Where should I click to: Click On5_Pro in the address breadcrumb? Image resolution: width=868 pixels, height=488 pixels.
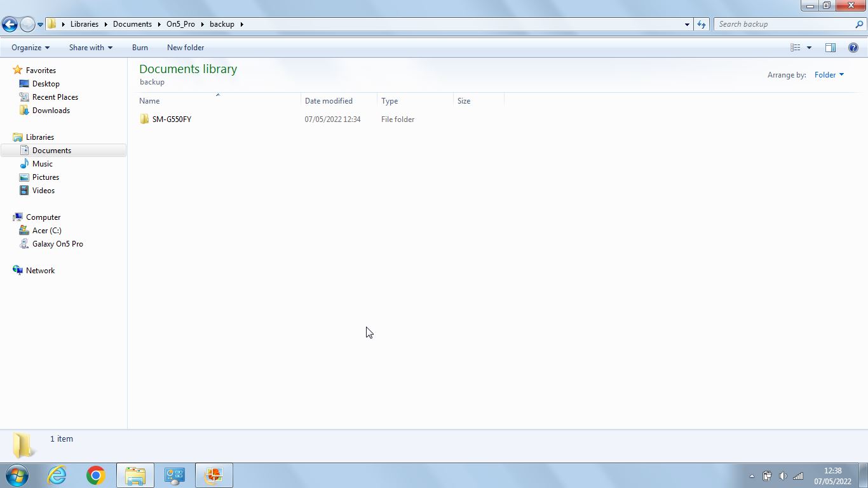(180, 24)
